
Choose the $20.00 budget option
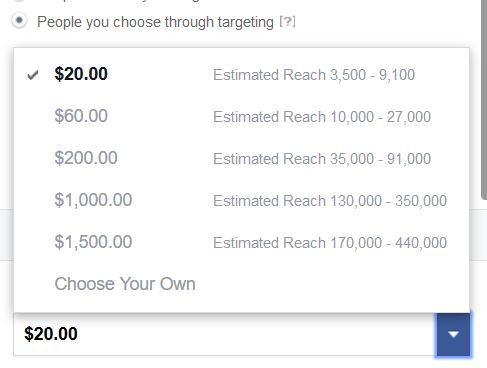click(241, 74)
